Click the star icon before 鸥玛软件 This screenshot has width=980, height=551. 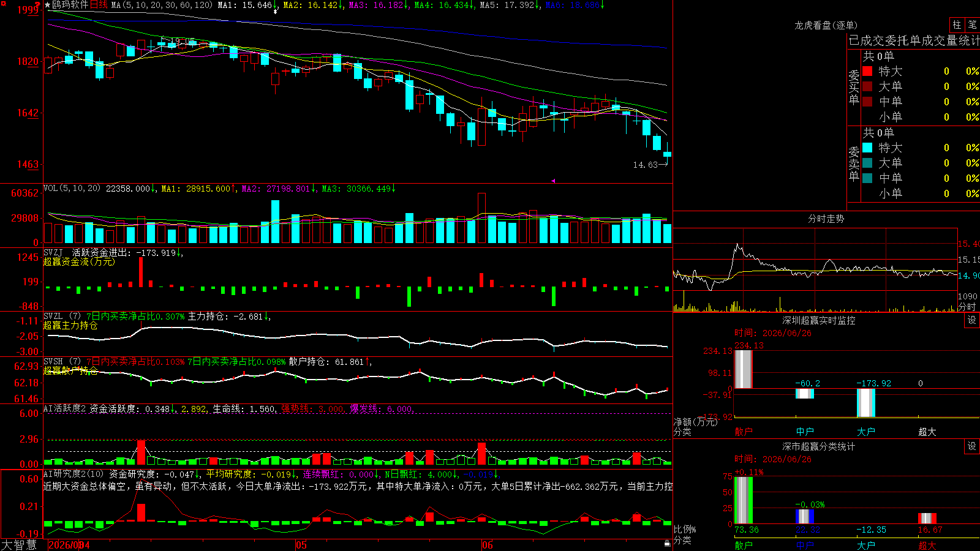(48, 5)
